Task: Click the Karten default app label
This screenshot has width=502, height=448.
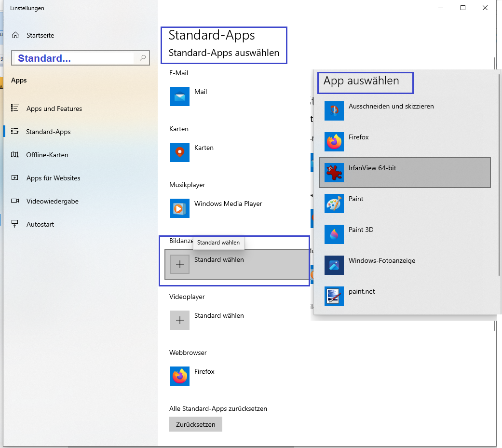Action: coord(204,148)
